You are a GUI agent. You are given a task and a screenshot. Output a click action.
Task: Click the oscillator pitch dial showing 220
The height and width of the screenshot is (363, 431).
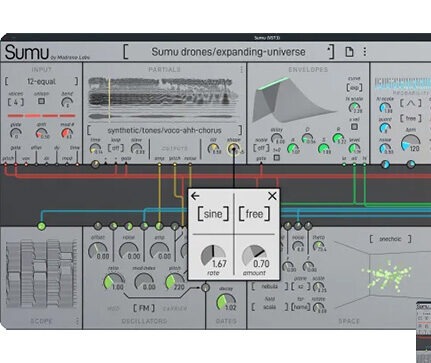174,282
